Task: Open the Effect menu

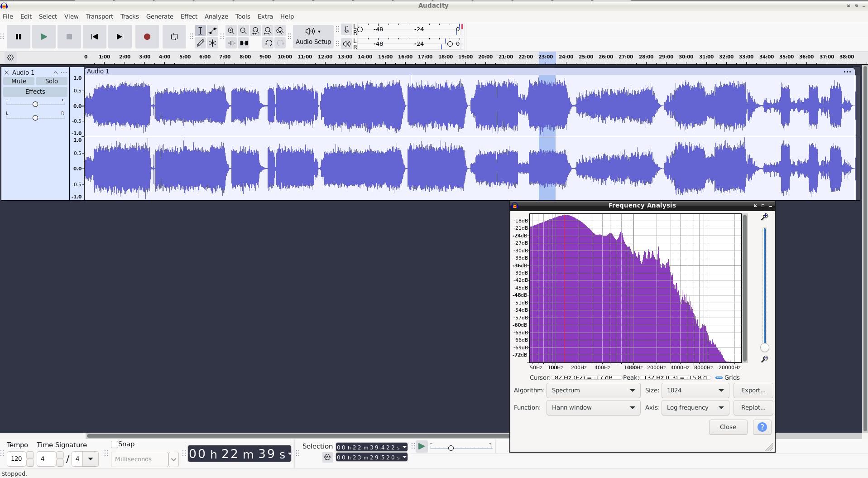Action: 189,16
